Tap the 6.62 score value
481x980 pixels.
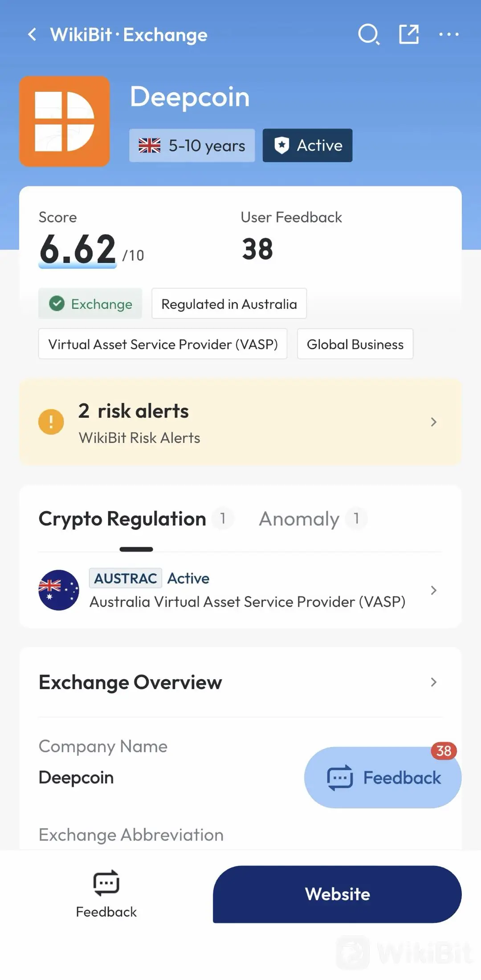[78, 250]
